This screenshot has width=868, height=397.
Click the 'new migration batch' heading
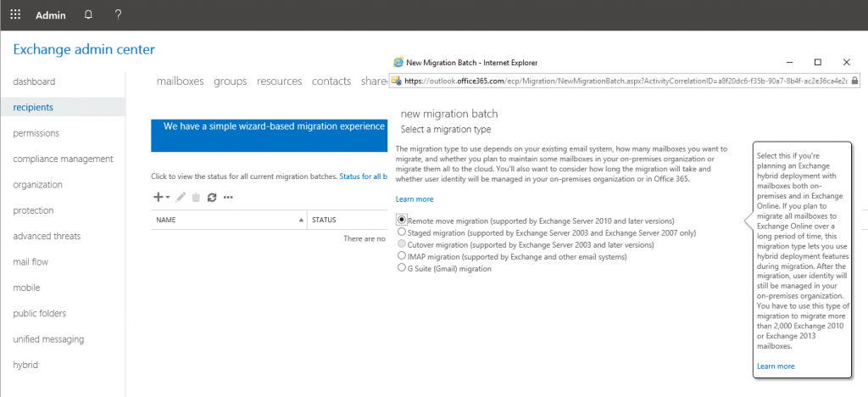pos(449,114)
